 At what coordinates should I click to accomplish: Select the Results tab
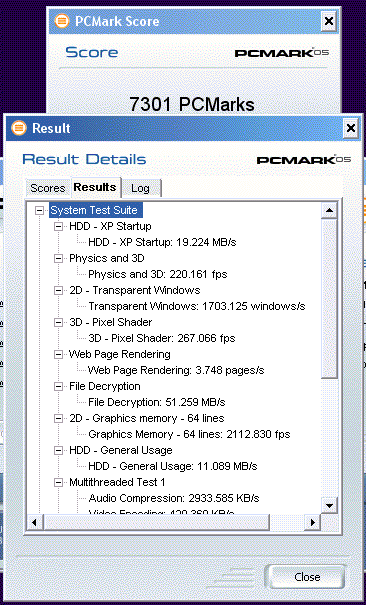[95, 187]
